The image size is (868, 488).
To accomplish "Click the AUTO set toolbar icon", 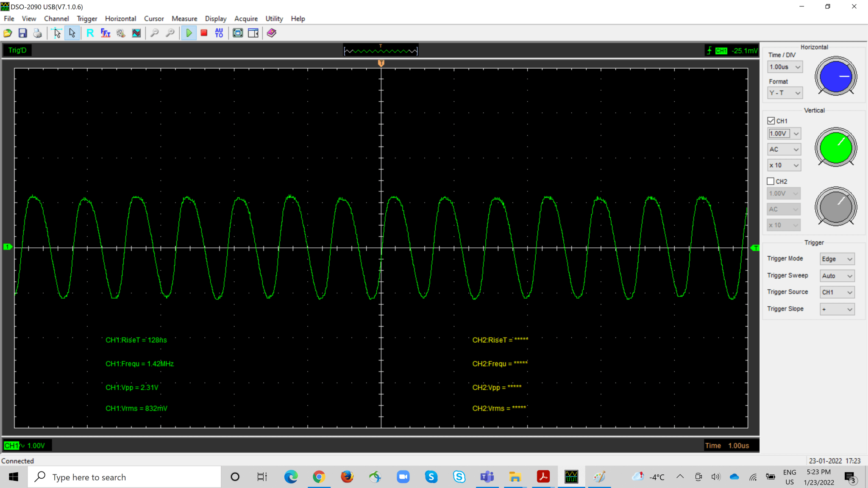I will tap(219, 33).
